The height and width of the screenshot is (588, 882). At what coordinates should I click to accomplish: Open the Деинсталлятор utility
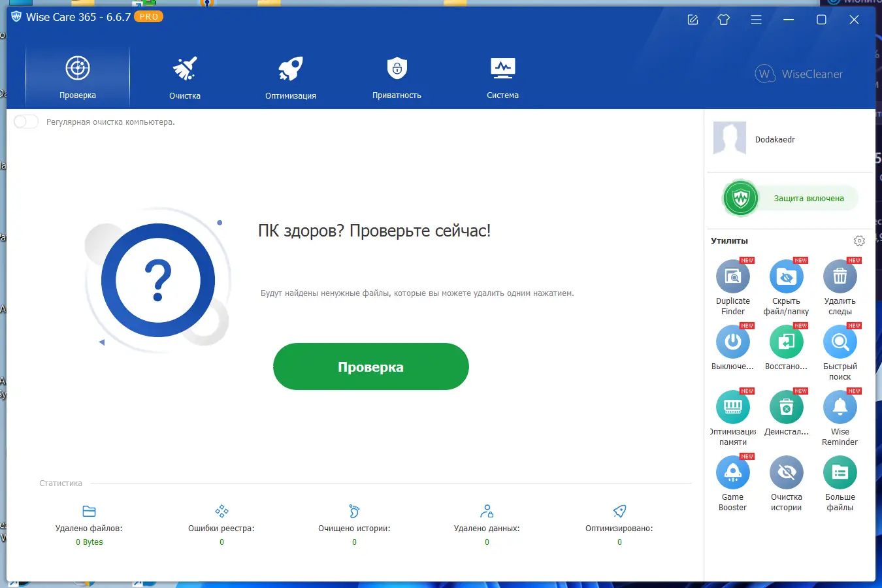pyautogui.click(x=786, y=407)
